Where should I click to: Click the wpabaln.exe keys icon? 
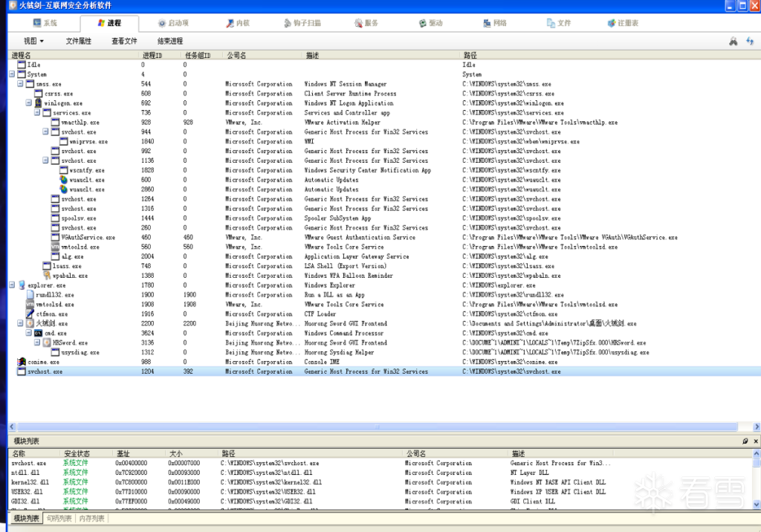[x=47, y=275]
